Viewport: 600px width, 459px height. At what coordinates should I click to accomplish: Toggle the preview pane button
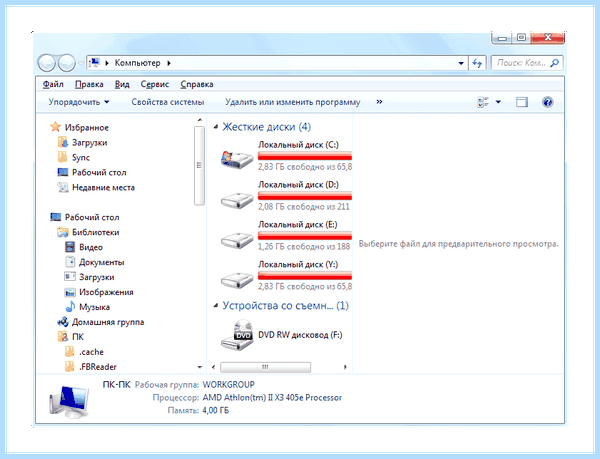point(522,102)
